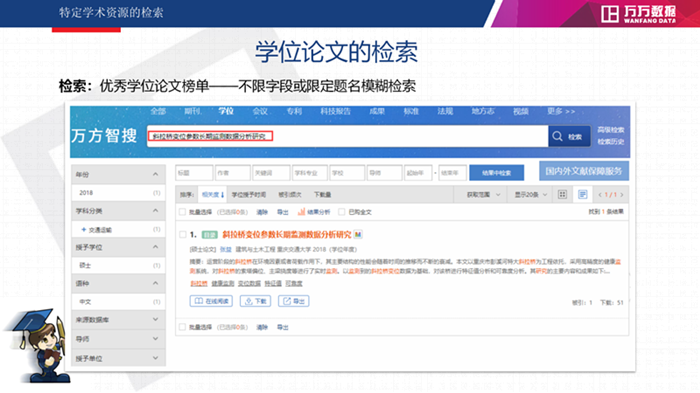Toggle top batch selection checkbox
Image resolution: width=700 pixels, height=393 pixels.
(182, 212)
